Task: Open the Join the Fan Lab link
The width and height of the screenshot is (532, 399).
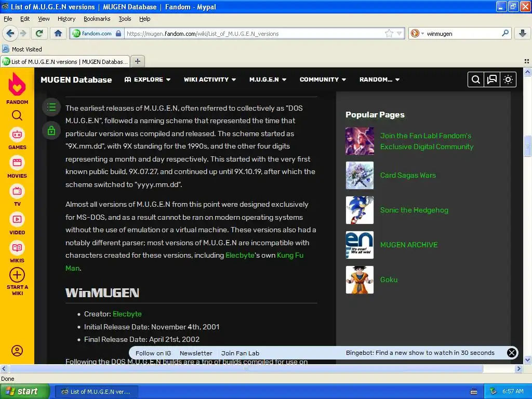Action: 427,141
